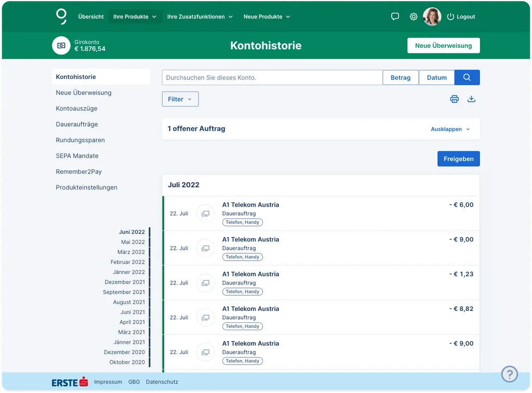This screenshot has height=393, width=532.
Task: Expand open orders via Ausklappen
Action: (450, 129)
